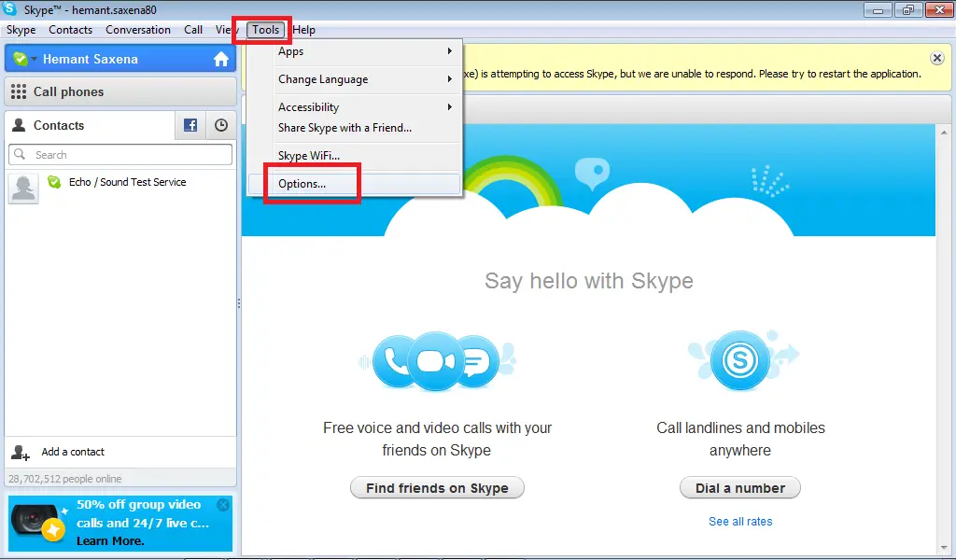Open the status dropdown next to Hemant Saxena
The image size is (956, 560).
tap(35, 59)
